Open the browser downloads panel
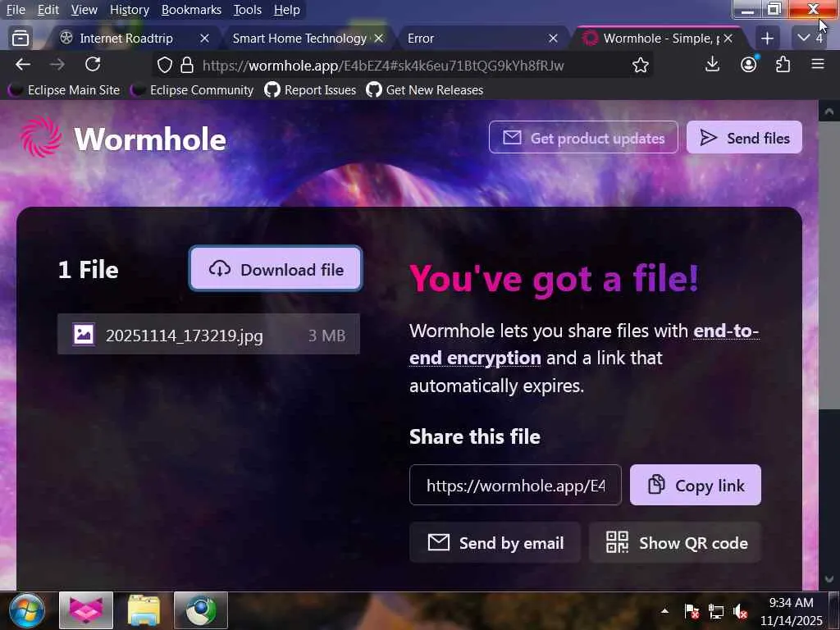The height and width of the screenshot is (630, 840). [x=712, y=65]
